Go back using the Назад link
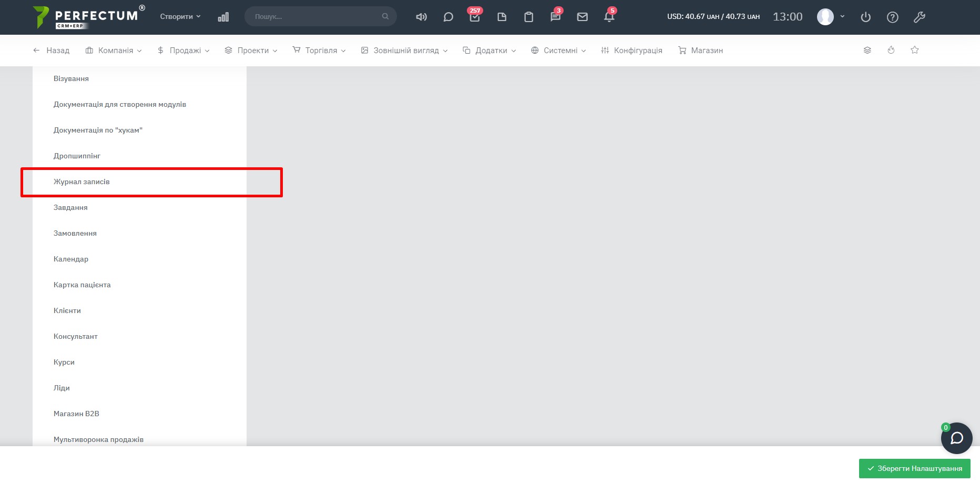980x483 pixels. (x=52, y=51)
